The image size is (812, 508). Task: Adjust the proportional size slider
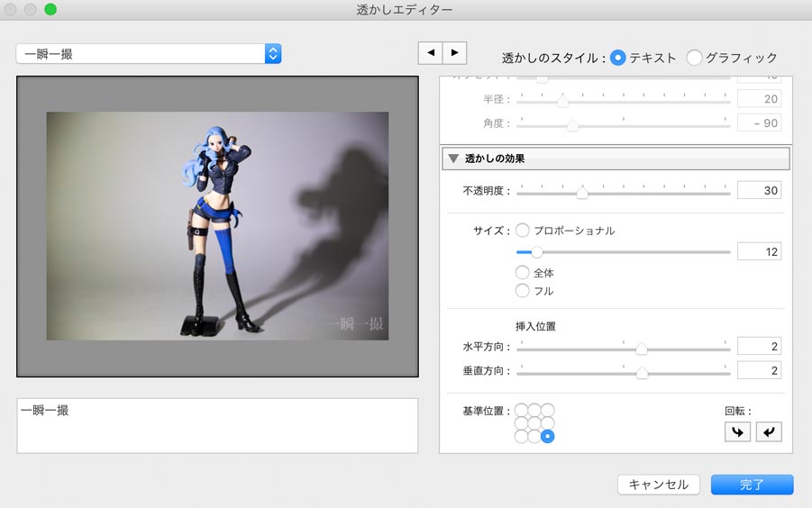pos(537,252)
